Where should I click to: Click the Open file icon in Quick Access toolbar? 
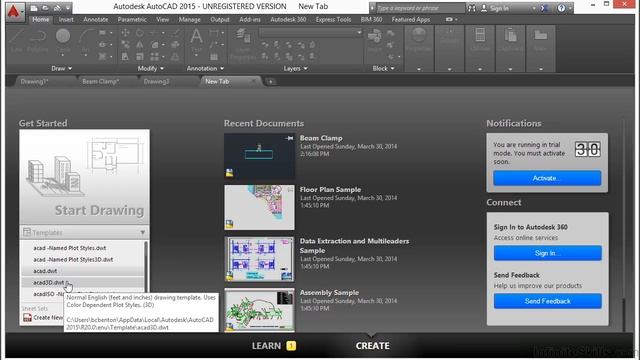[x=45, y=8]
